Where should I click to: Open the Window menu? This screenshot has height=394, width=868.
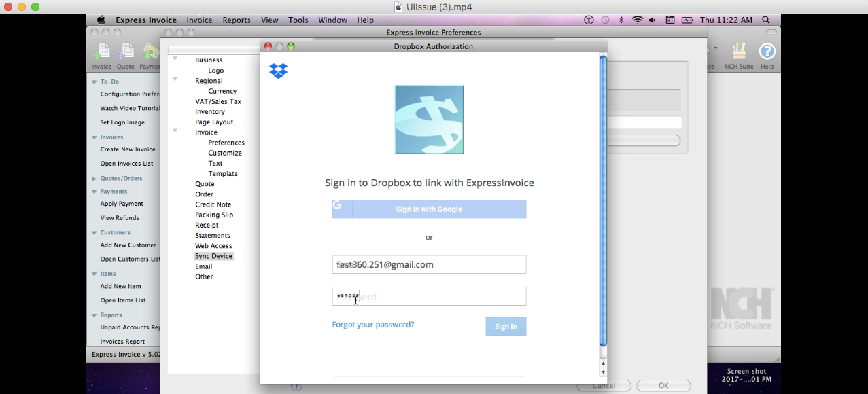(333, 20)
